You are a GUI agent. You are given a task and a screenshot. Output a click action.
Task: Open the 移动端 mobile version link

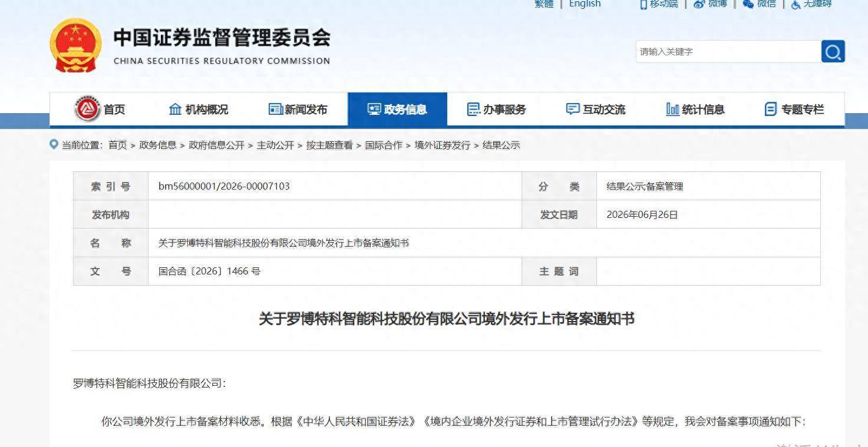coord(664,4)
